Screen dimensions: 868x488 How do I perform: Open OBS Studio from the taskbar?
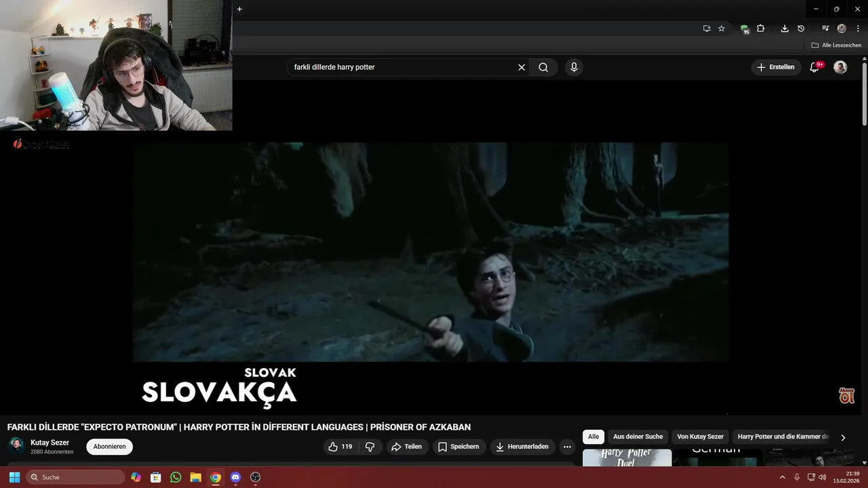pyautogui.click(x=255, y=477)
